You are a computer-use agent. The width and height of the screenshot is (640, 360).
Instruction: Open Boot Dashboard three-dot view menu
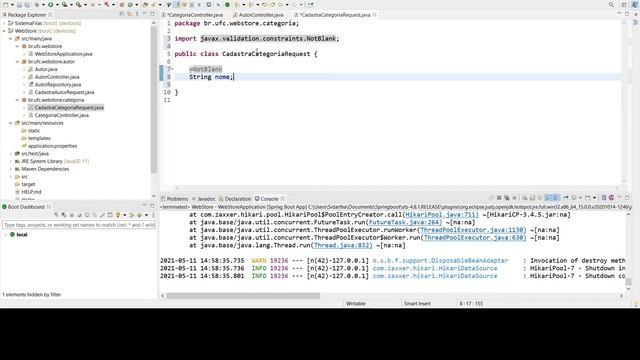pyautogui.click(x=153, y=215)
